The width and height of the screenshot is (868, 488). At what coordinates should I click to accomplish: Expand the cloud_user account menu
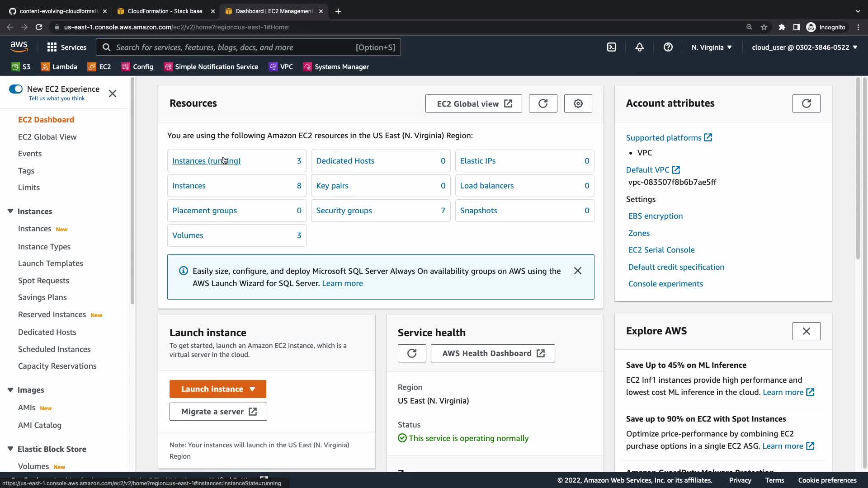tap(804, 47)
